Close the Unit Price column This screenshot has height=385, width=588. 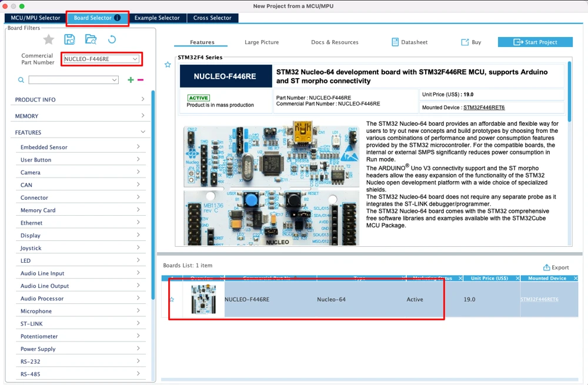[517, 278]
